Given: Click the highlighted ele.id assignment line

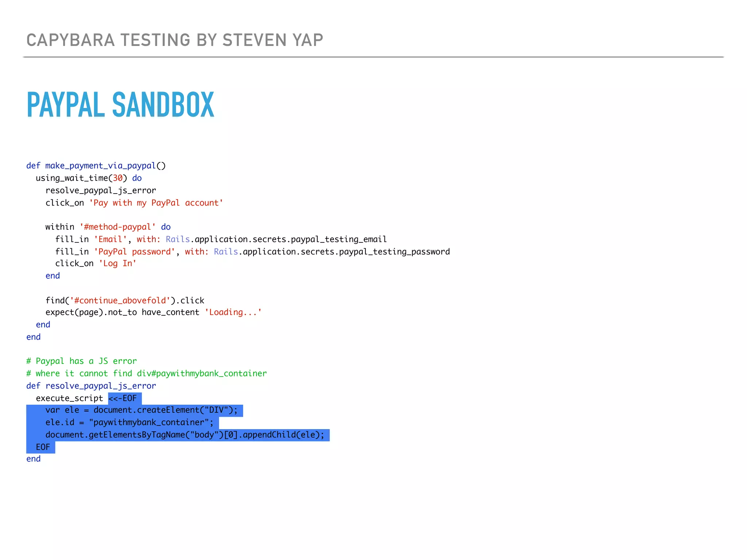Looking at the screenshot, I should [x=129, y=423].
